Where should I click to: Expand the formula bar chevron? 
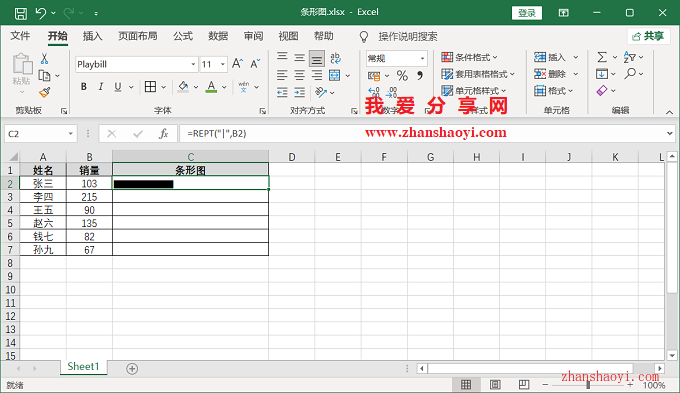pos(670,134)
